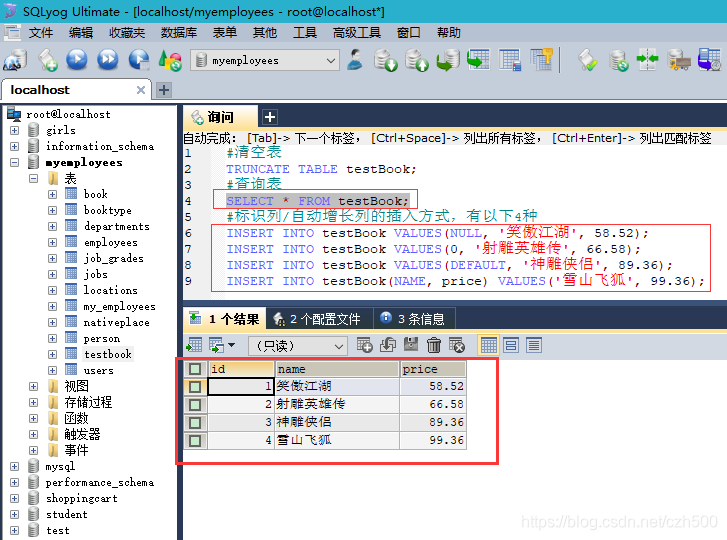Image resolution: width=727 pixels, height=540 pixels.
Task: Open the user manager icon
Action: [355, 60]
